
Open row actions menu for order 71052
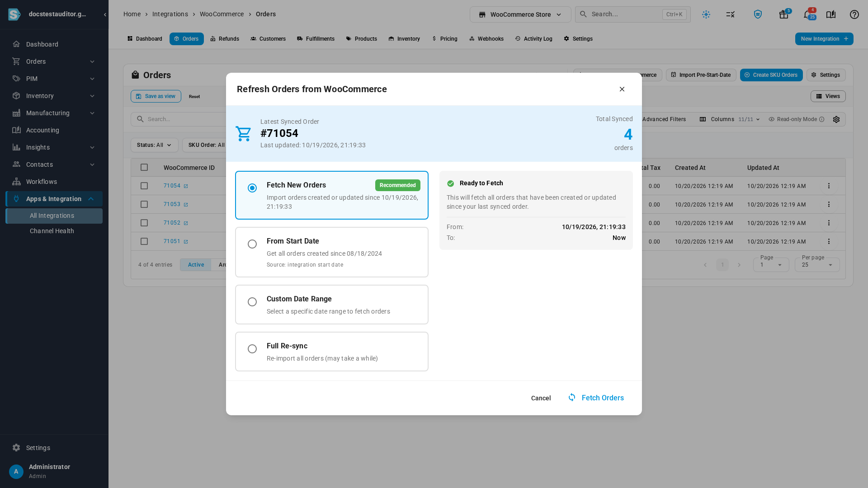click(829, 223)
